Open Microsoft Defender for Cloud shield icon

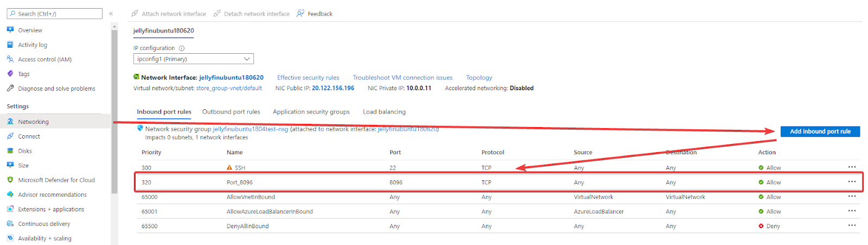click(x=10, y=180)
